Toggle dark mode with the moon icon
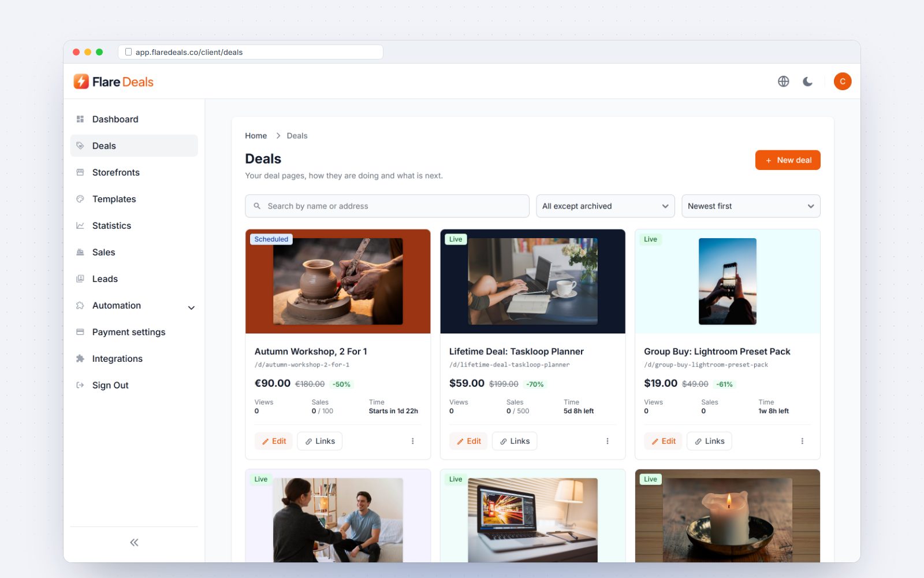The height and width of the screenshot is (578, 924). [807, 81]
